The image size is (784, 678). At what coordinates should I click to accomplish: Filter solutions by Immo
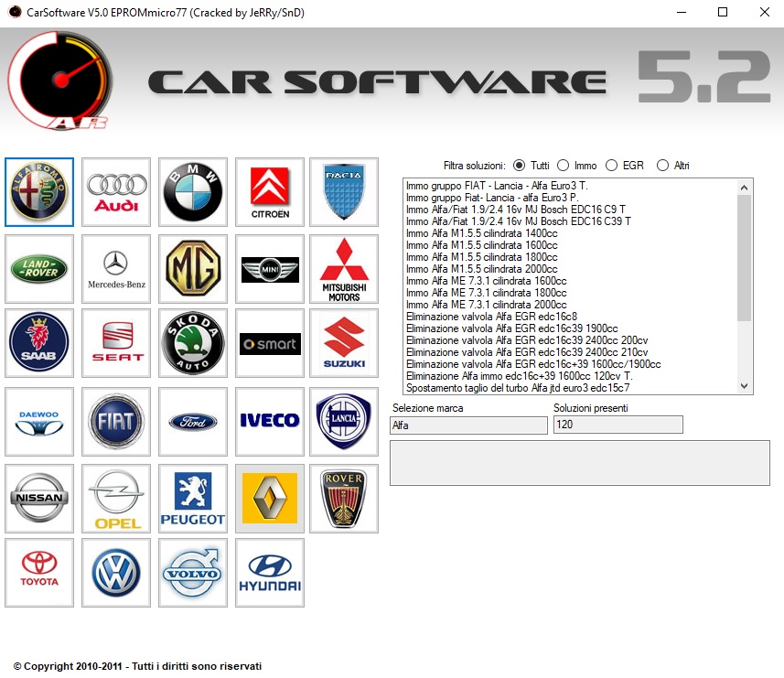click(564, 166)
